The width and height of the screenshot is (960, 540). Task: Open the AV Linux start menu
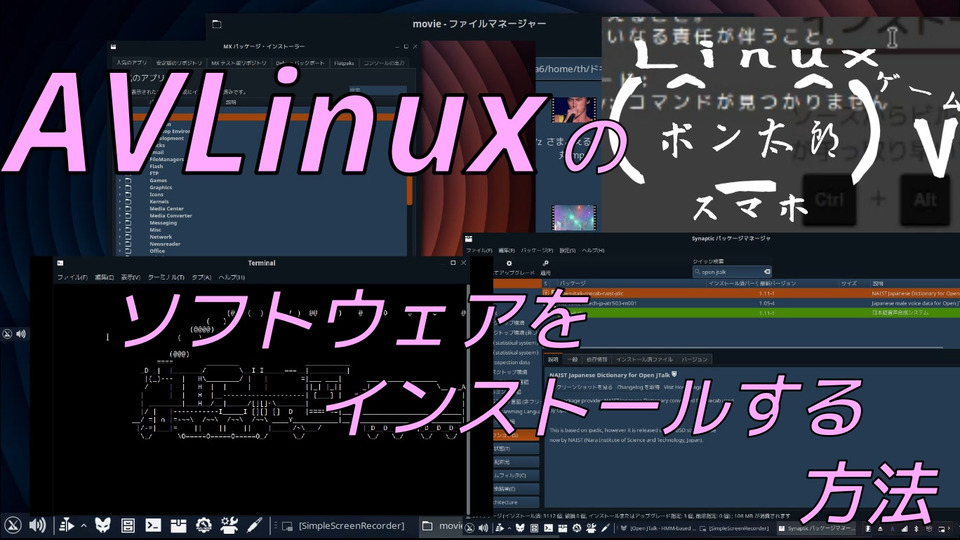pyautogui.click(x=13, y=525)
